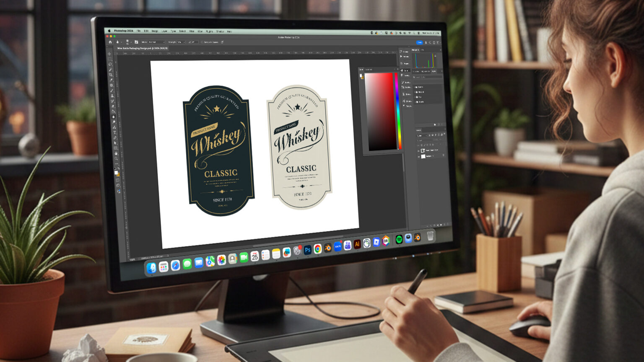
Task: Click the blue Share button
Action: tap(419, 42)
